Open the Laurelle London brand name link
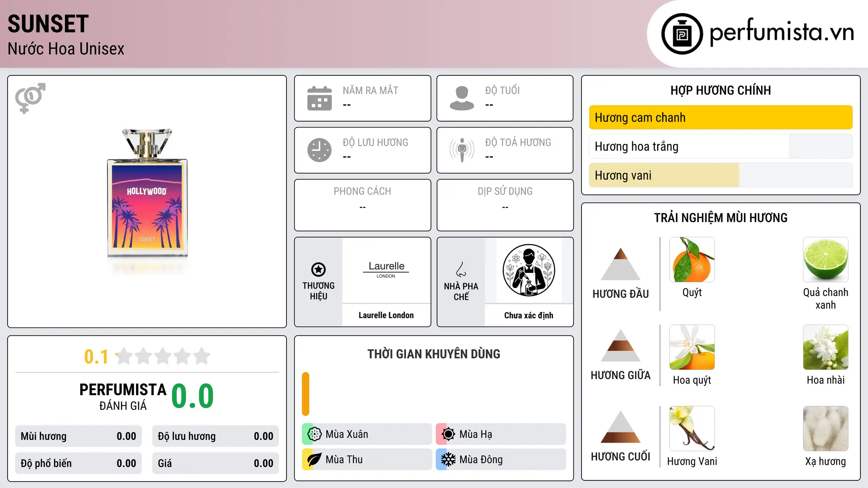The width and height of the screenshot is (868, 488). 386,315
